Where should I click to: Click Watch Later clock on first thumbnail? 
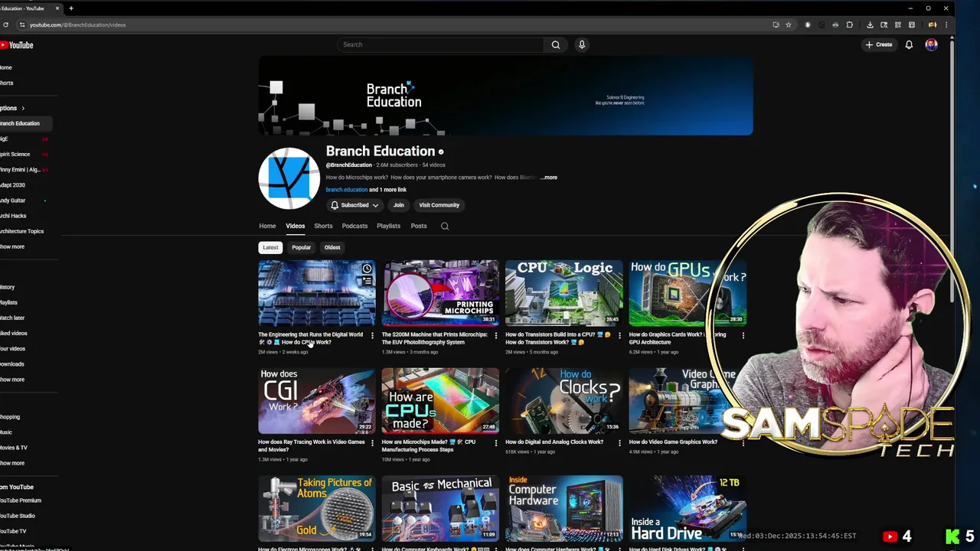tap(367, 269)
